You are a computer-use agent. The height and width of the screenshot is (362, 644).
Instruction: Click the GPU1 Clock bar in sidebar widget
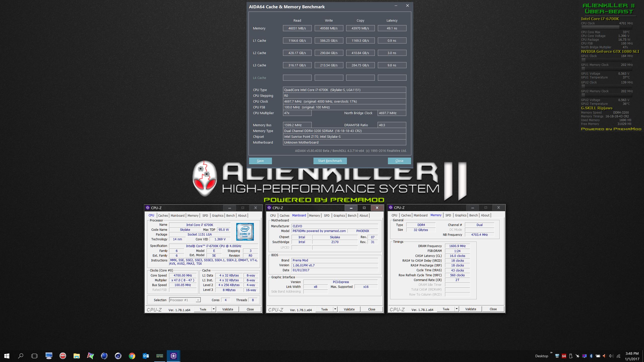pos(607,60)
